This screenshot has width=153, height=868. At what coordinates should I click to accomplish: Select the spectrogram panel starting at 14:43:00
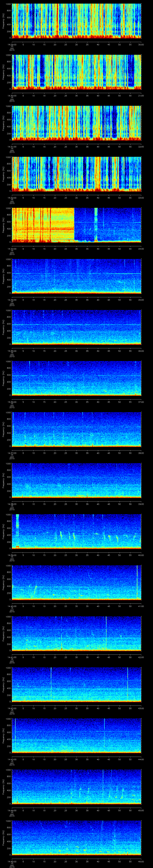click(77, 736)
